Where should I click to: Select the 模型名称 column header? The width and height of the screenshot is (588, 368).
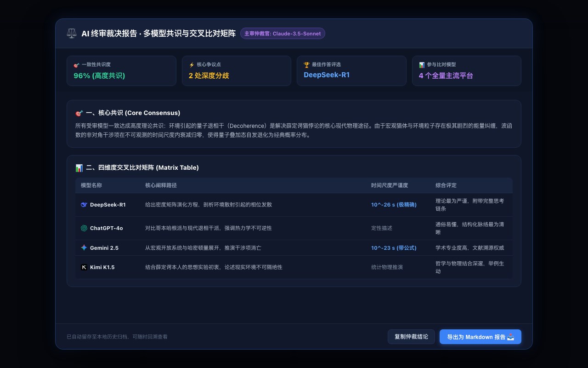tap(91, 185)
